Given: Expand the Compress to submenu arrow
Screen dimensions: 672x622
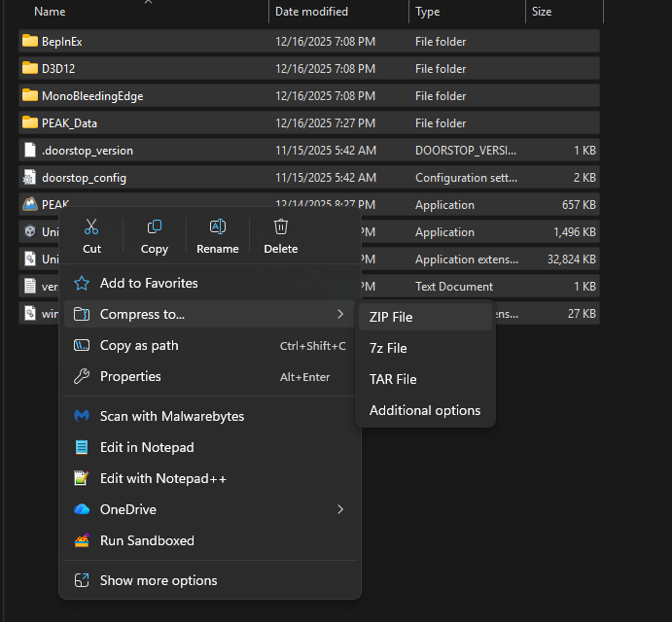Looking at the screenshot, I should point(340,314).
